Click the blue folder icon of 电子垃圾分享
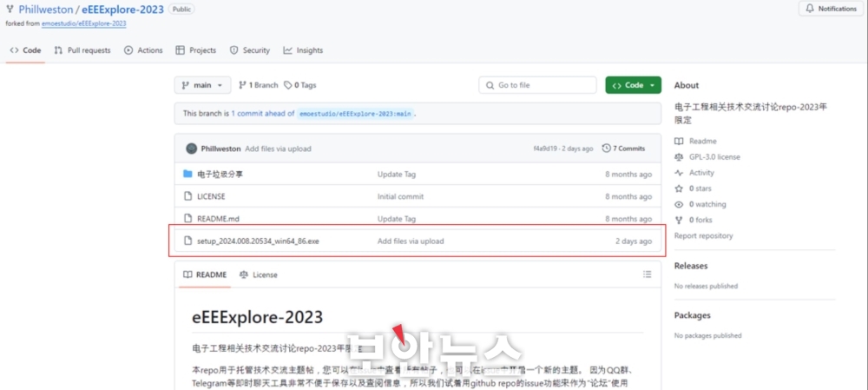Image resolution: width=868 pixels, height=390 pixels. (187, 174)
